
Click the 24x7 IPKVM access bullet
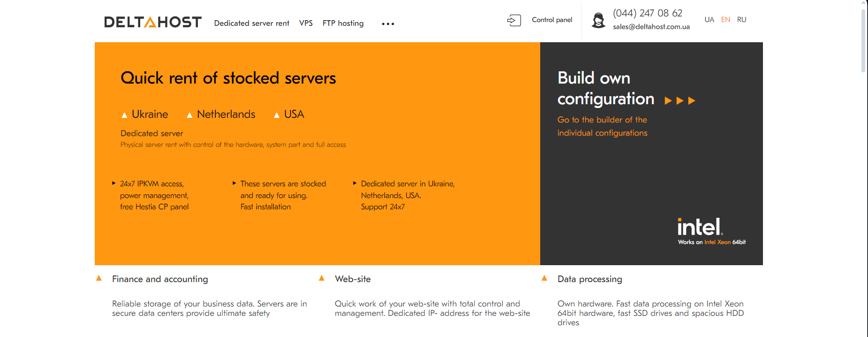click(x=154, y=195)
